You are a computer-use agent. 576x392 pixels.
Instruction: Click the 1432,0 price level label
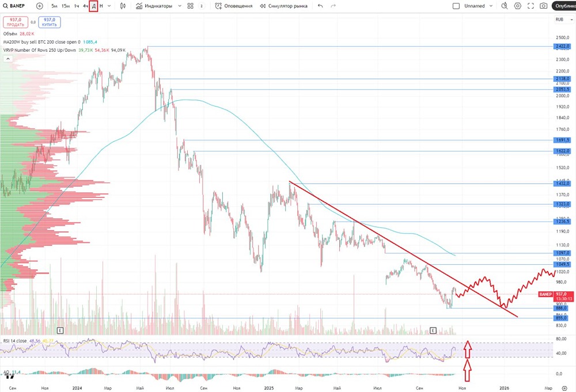click(563, 183)
